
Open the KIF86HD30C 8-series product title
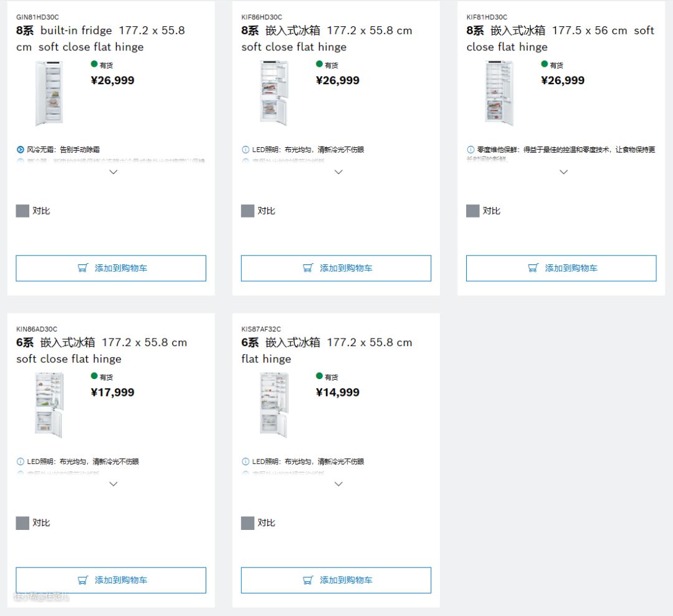pyautogui.click(x=327, y=38)
